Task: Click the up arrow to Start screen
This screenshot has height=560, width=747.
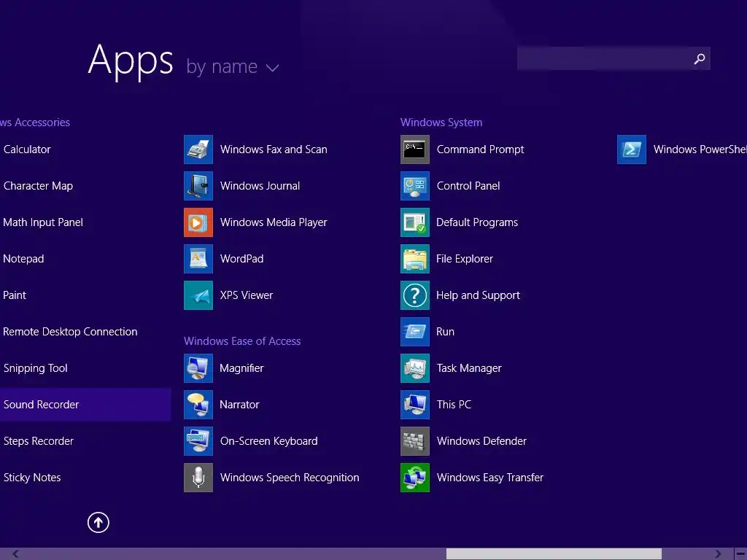Action: (98, 522)
